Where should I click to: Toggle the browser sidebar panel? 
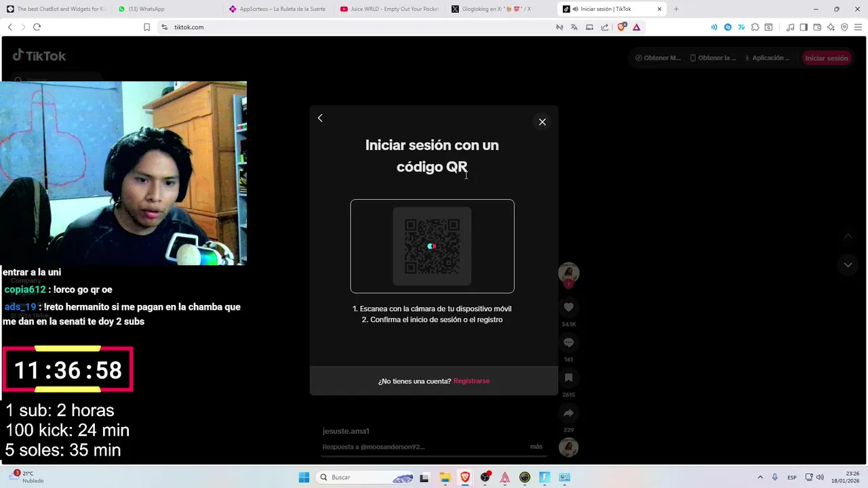pyautogui.click(x=804, y=27)
